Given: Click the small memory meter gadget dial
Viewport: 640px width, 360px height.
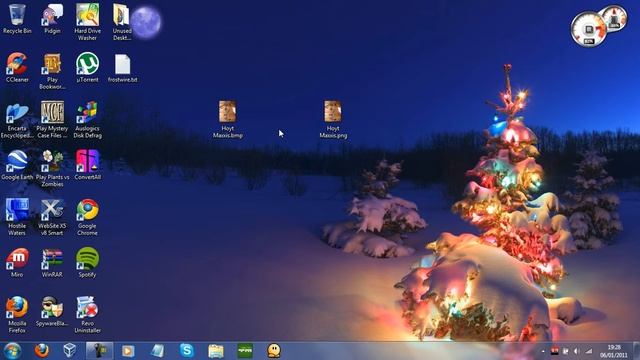Looking at the screenshot, I should (614, 18).
